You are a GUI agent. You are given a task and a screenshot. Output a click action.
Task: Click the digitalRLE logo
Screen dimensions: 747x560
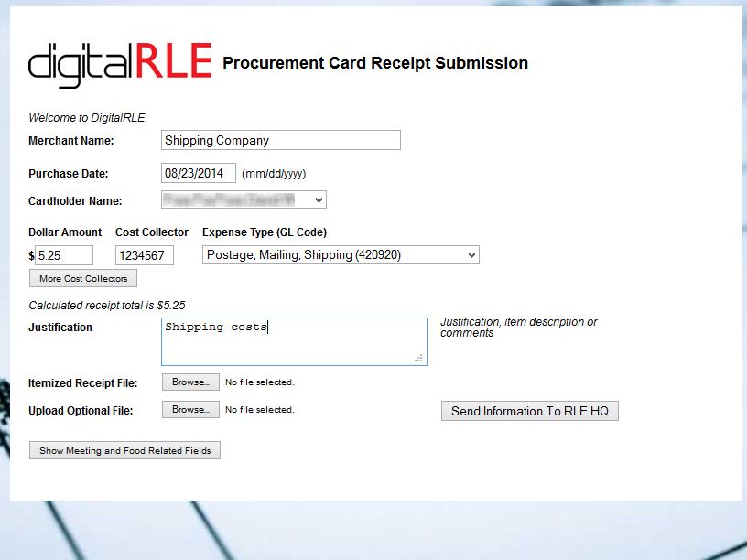point(120,63)
